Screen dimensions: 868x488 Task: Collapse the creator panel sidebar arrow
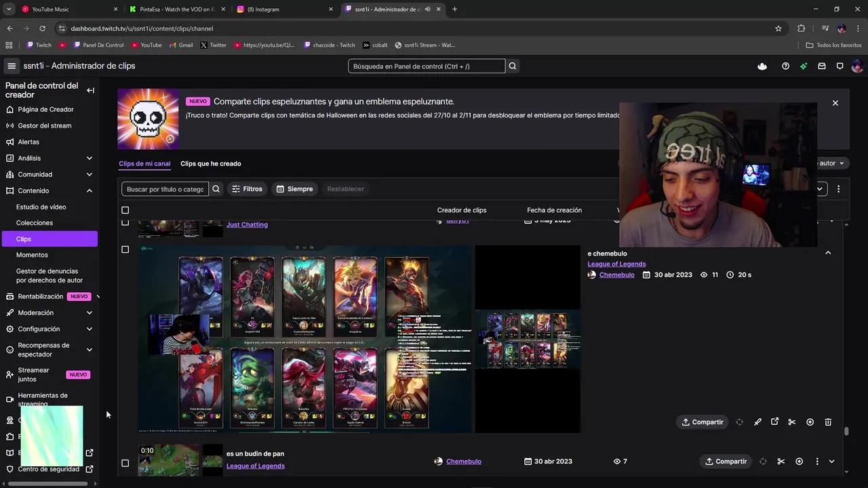(90, 90)
